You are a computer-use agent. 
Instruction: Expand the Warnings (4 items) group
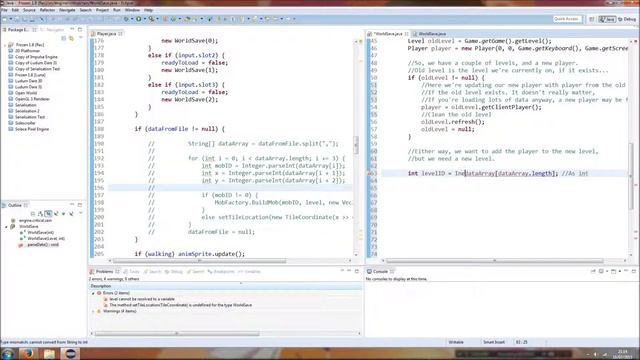click(x=93, y=311)
